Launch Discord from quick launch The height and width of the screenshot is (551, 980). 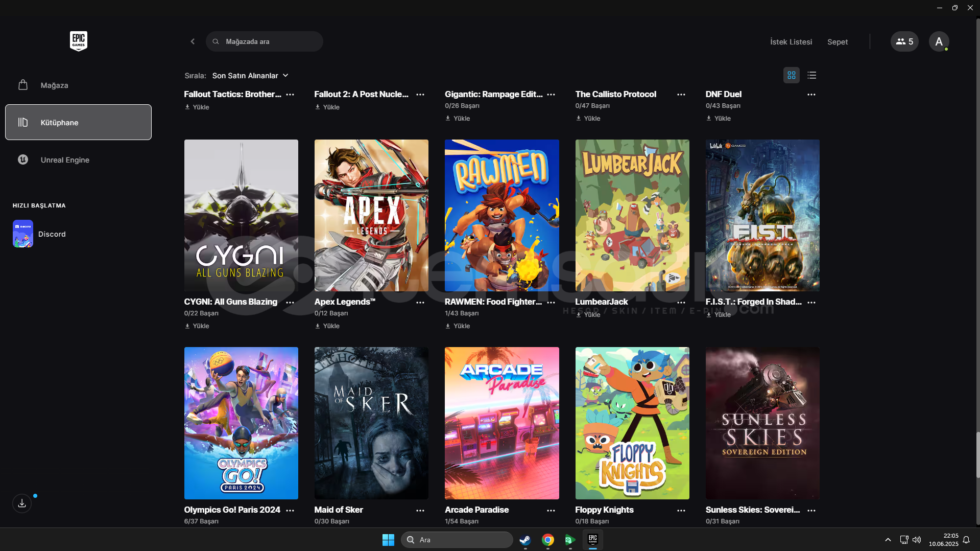(39, 234)
